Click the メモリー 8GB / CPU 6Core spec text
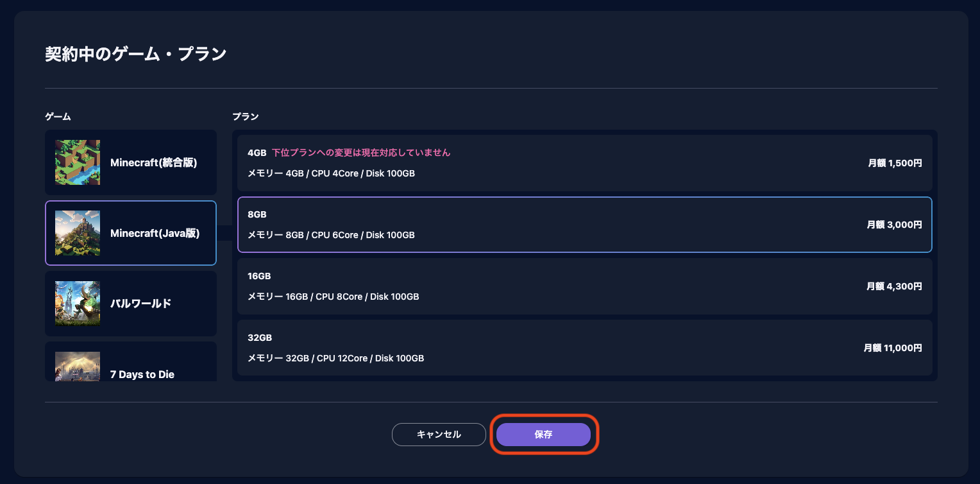This screenshot has width=980, height=484. pos(331,235)
